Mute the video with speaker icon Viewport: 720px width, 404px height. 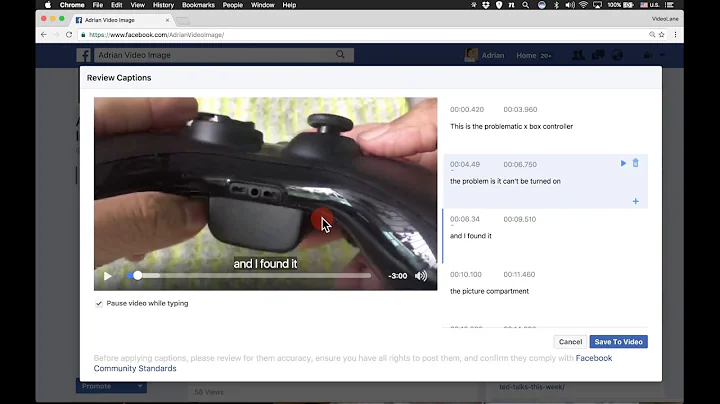[421, 276]
